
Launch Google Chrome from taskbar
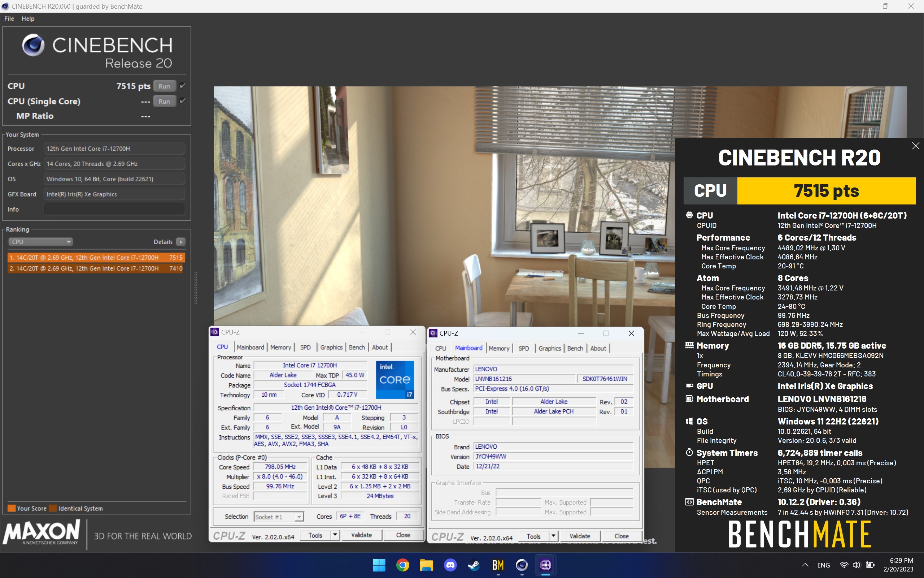click(402, 565)
